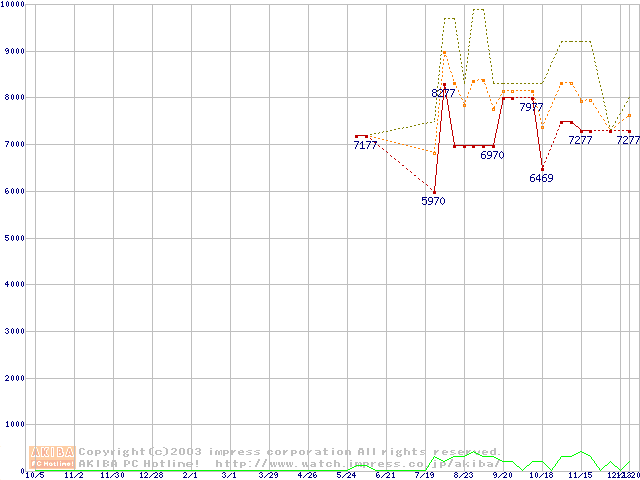Click the 6469 data label
This screenshot has height=480, width=640.
[541, 179]
